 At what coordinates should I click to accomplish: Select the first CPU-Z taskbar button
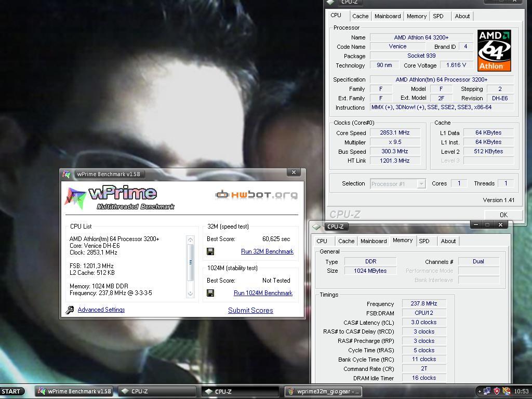coord(157,391)
